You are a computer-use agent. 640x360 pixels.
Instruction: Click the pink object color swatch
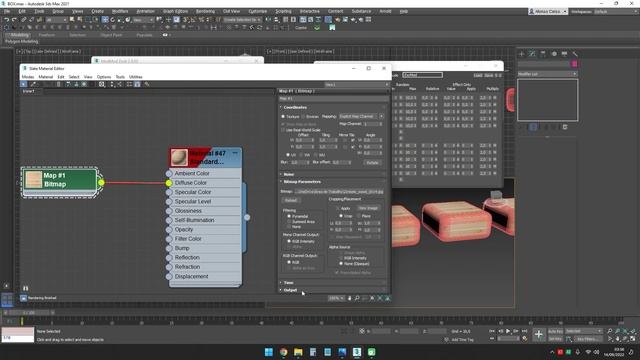pos(574,64)
